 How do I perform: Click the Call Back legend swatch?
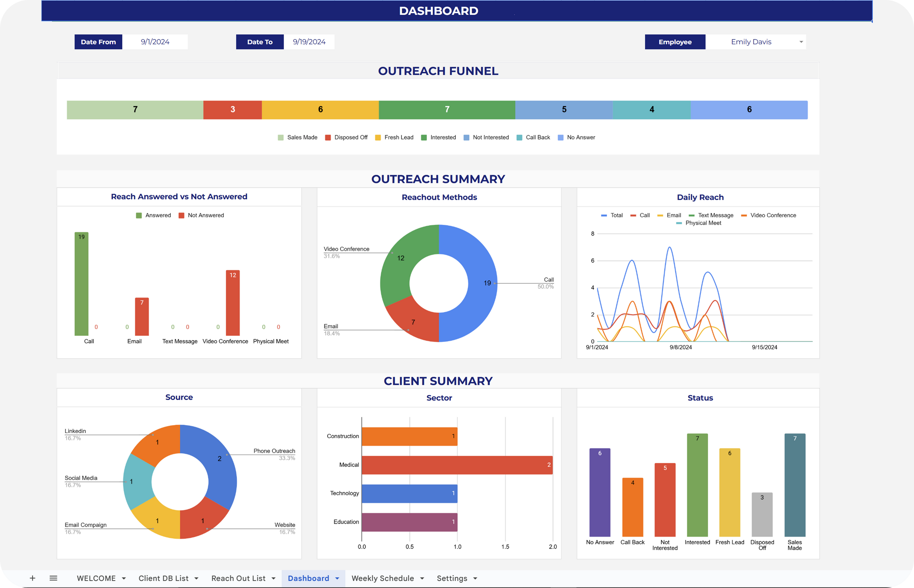click(519, 137)
